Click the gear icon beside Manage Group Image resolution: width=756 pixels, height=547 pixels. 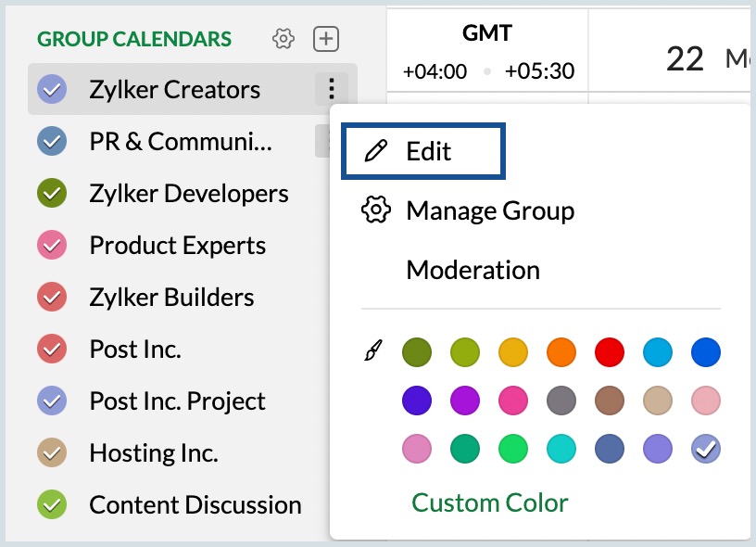click(375, 210)
